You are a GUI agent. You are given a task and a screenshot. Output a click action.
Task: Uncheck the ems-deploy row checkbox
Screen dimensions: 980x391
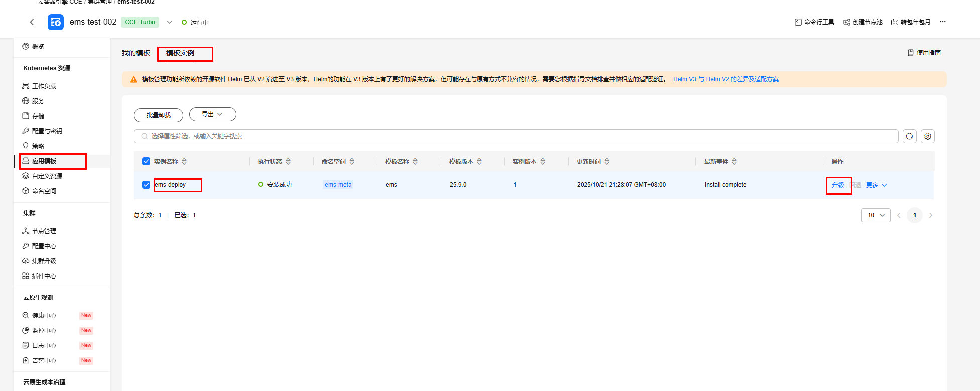(146, 185)
